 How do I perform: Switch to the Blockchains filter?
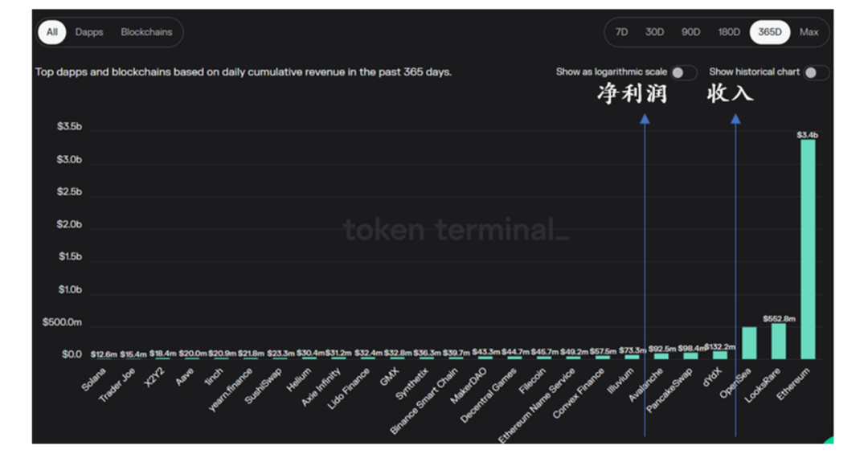point(146,32)
